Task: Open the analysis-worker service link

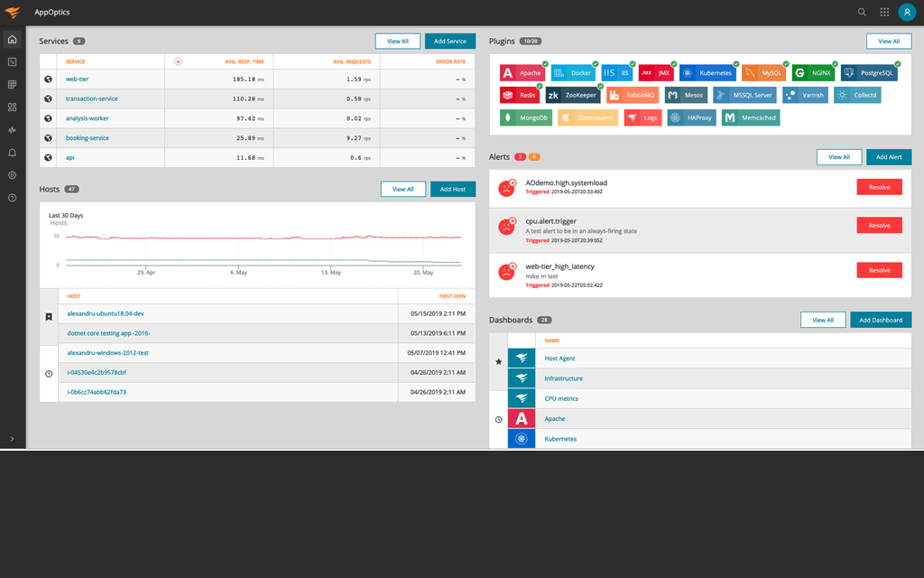Action: click(88, 118)
